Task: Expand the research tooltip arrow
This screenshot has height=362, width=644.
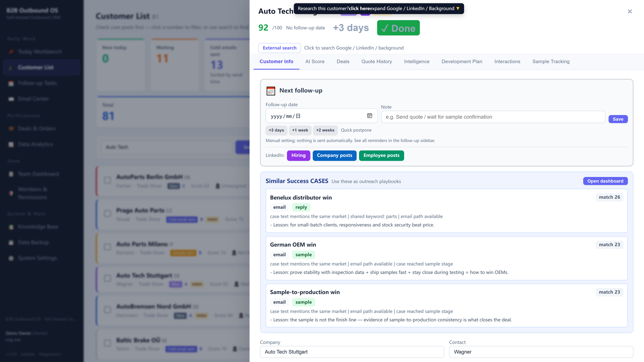Action: tap(458, 9)
